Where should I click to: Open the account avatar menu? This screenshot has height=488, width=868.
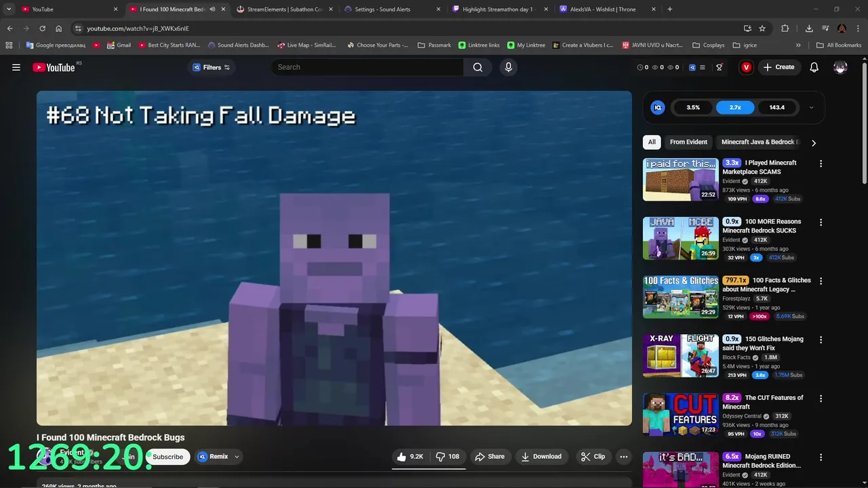[x=840, y=67]
